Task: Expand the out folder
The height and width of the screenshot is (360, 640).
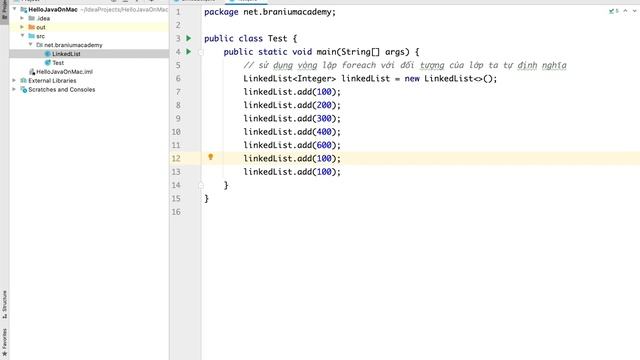Action: [x=22, y=27]
